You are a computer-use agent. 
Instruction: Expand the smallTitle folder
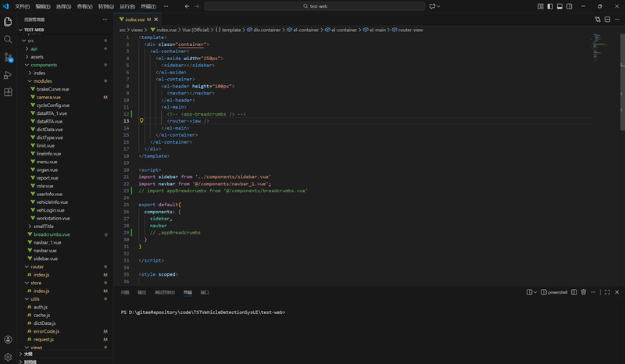pyautogui.click(x=43, y=226)
